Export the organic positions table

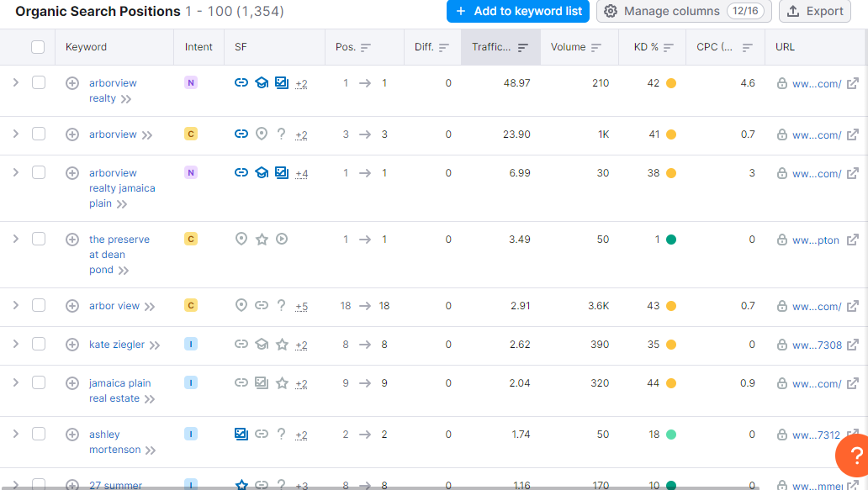(x=815, y=11)
